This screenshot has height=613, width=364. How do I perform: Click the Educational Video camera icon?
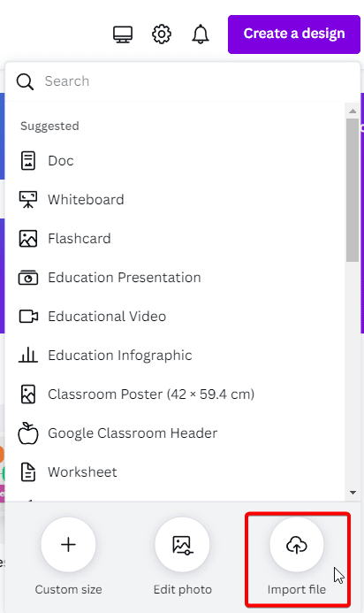coord(28,317)
